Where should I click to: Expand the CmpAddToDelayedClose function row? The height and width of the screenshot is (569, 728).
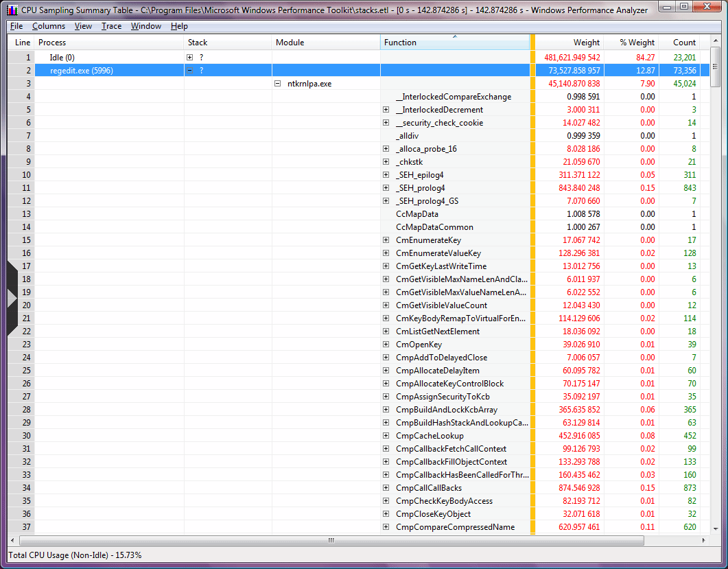(x=386, y=357)
